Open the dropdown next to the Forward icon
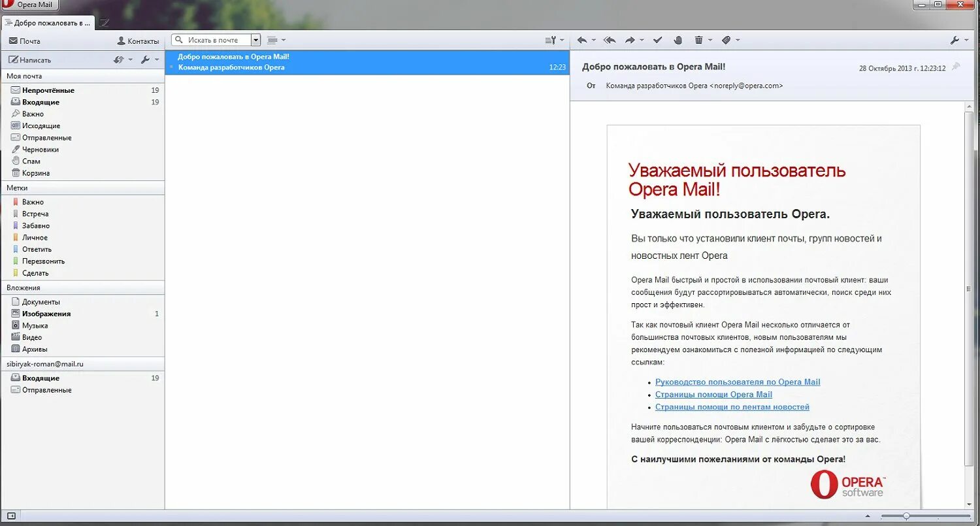This screenshot has width=980, height=526. [642, 41]
